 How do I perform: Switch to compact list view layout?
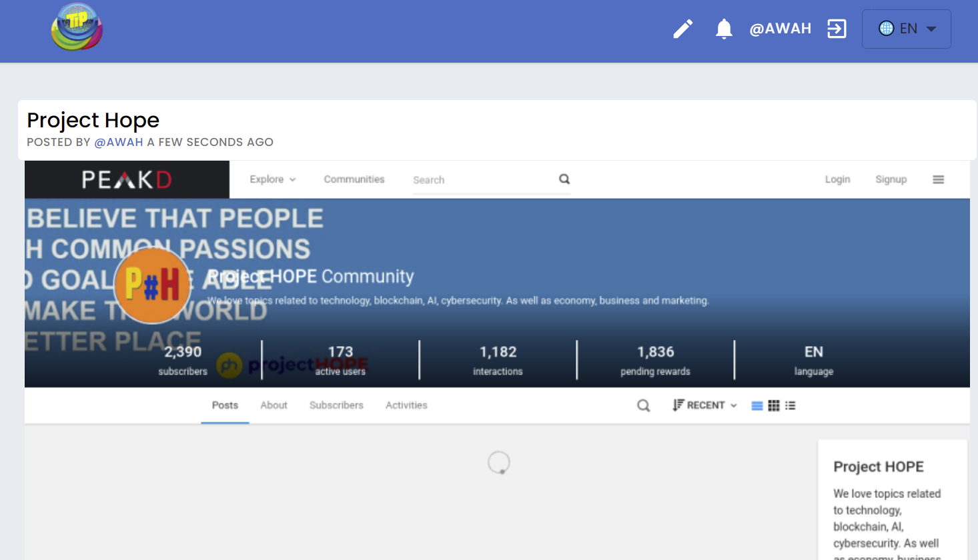[x=791, y=405]
